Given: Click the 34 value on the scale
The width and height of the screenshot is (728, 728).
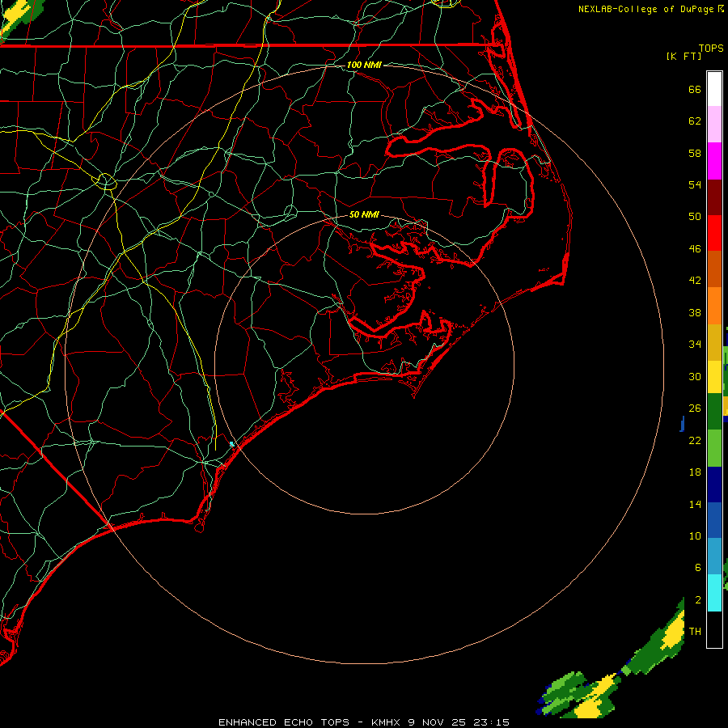Looking at the screenshot, I should tap(695, 345).
